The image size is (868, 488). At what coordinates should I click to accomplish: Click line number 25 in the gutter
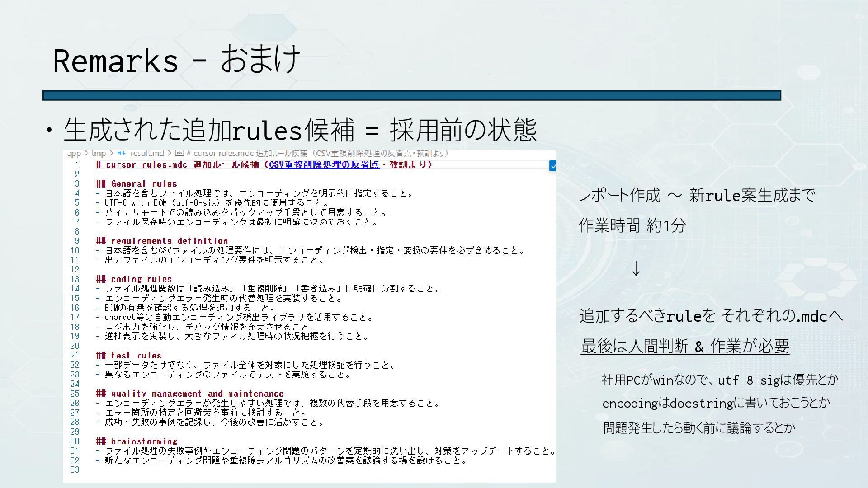pyautogui.click(x=75, y=394)
